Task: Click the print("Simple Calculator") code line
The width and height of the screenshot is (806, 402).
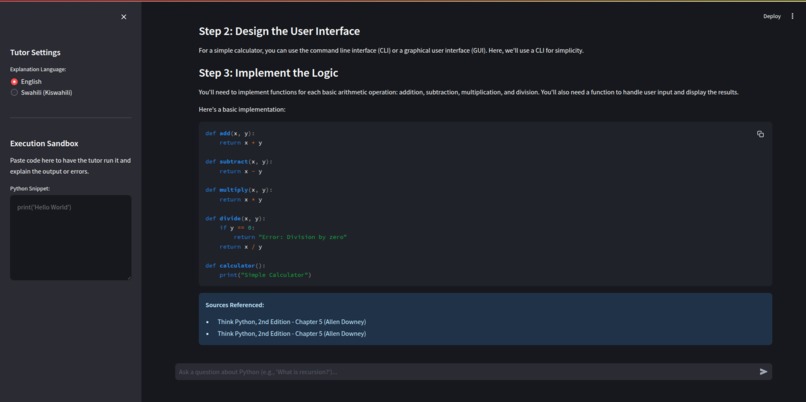Action: (265, 275)
